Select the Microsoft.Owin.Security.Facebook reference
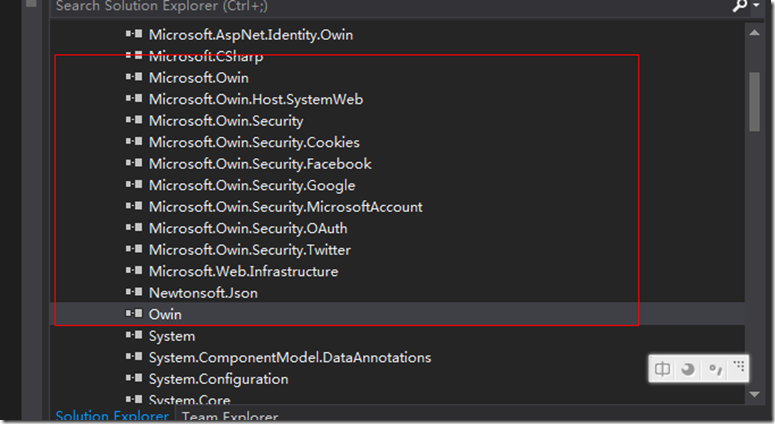This screenshot has width=775, height=424. point(260,164)
